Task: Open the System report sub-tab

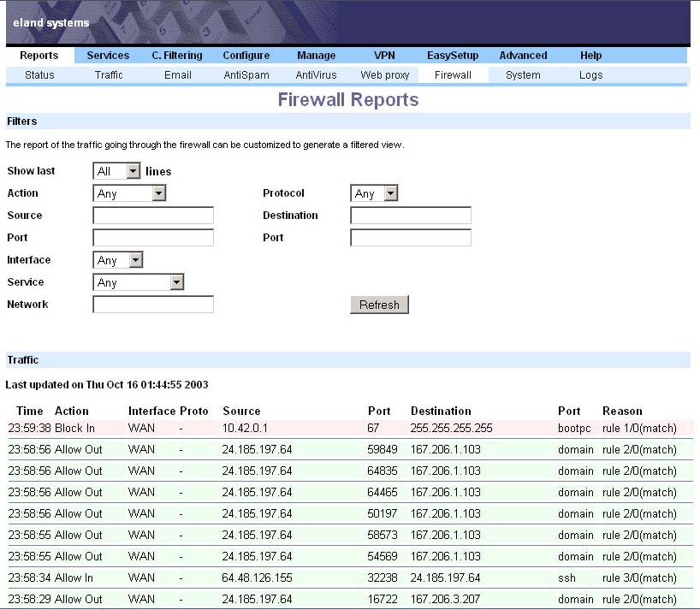Action: pos(523,75)
